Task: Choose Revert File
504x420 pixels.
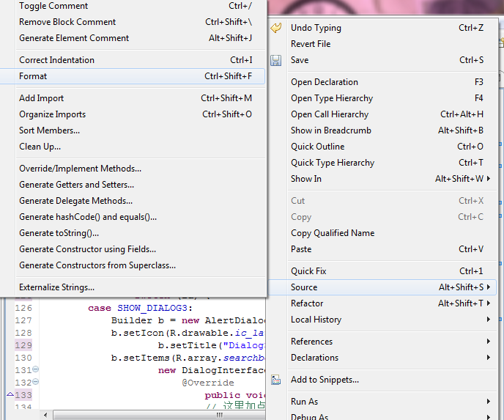Action: coord(382,44)
